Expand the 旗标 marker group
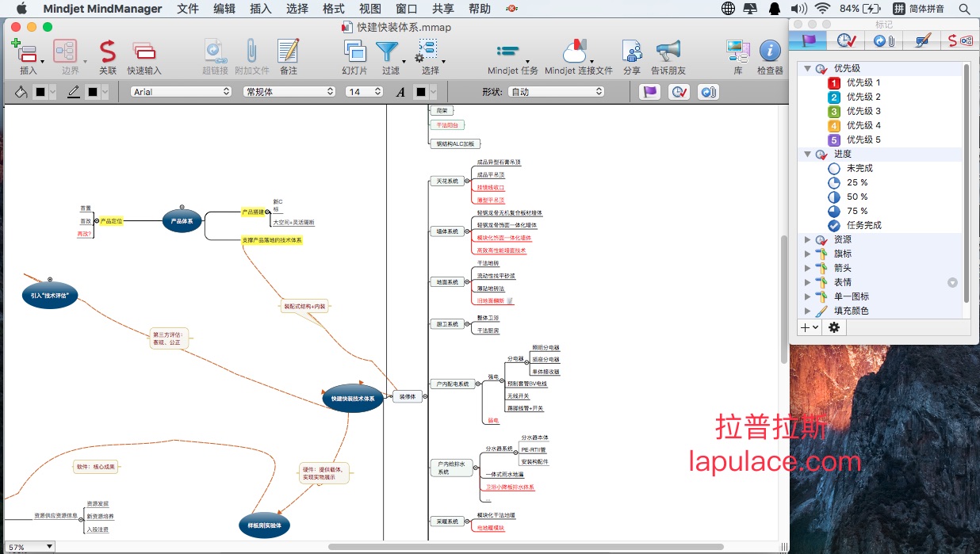Image resolution: width=980 pixels, height=554 pixels. tap(808, 254)
